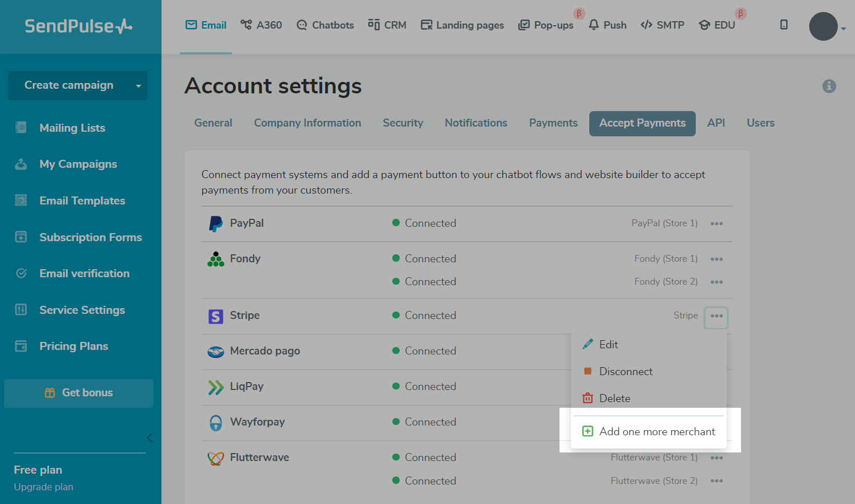Open the Pop-ups section
Screen dimensions: 855x504
tap(546, 25)
